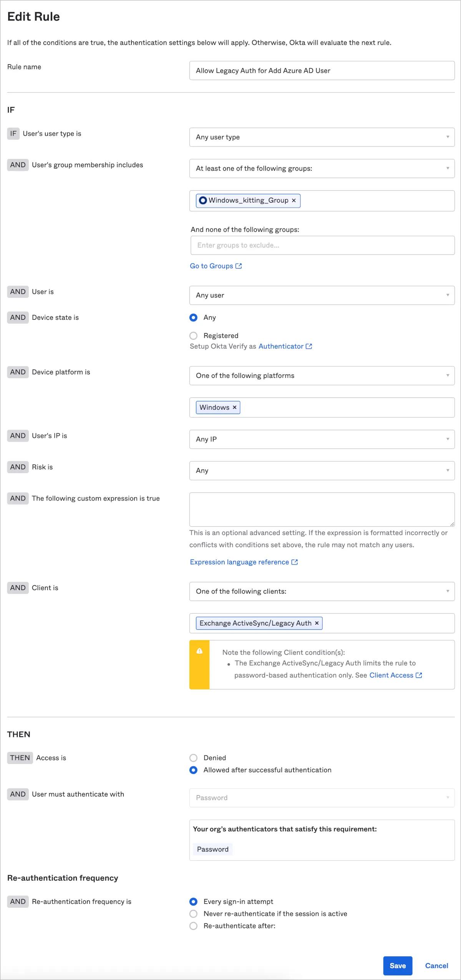Remove the Windows platform tag
Screen dimensions: 461x980
[x=235, y=407]
